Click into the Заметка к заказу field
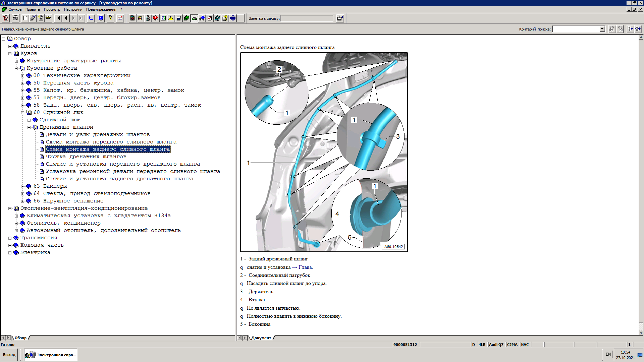The image size is (644, 362). point(307,18)
